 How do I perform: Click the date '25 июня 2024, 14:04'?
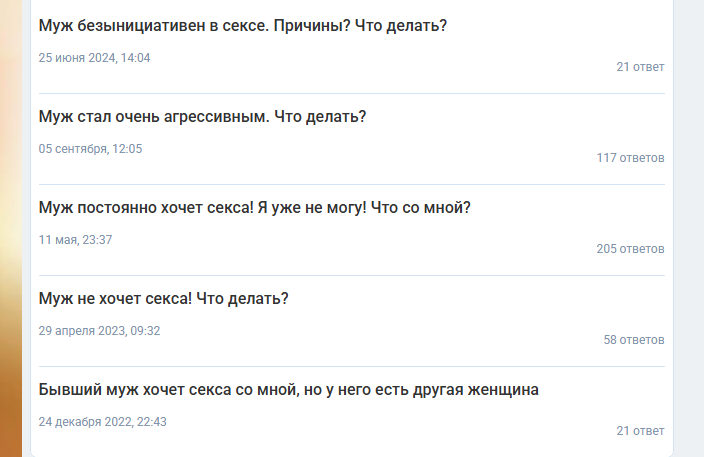pos(94,58)
